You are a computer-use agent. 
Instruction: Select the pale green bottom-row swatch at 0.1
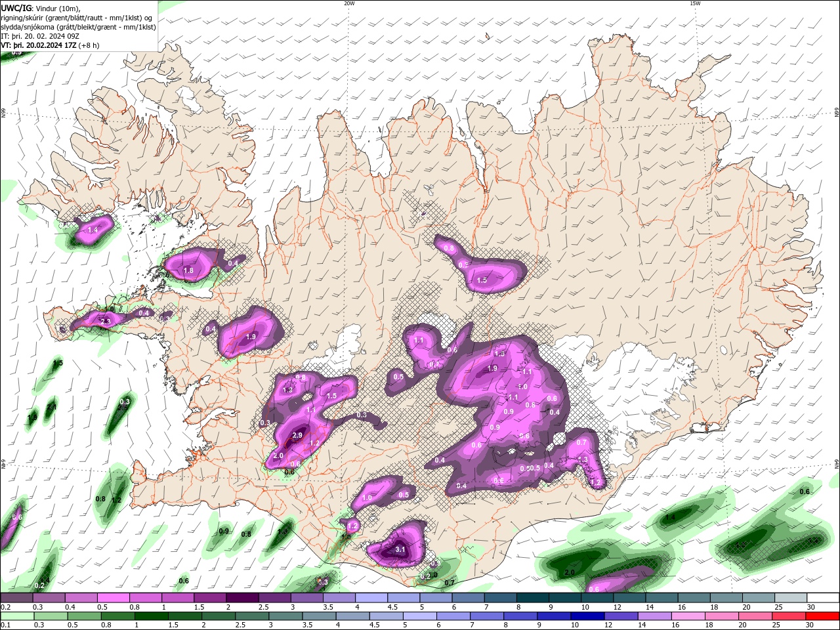click(x=17, y=616)
